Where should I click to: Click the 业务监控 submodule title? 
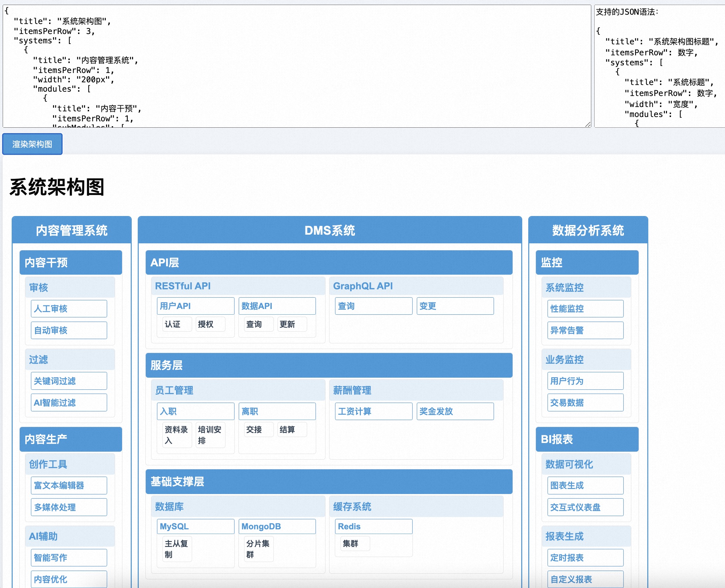(587, 360)
